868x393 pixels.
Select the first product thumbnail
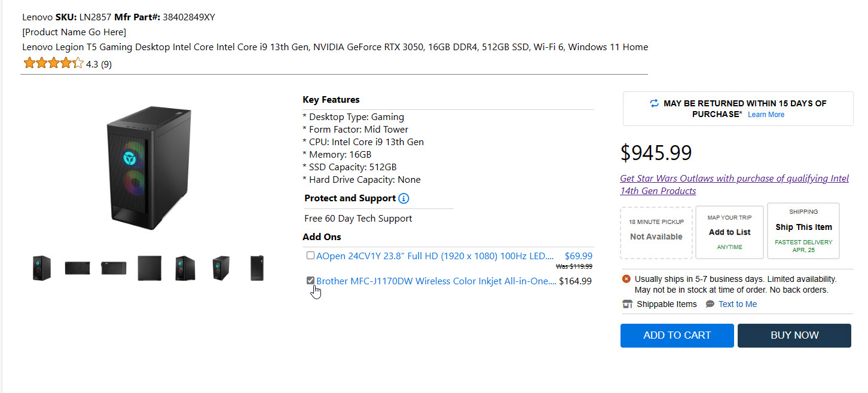pyautogui.click(x=42, y=268)
